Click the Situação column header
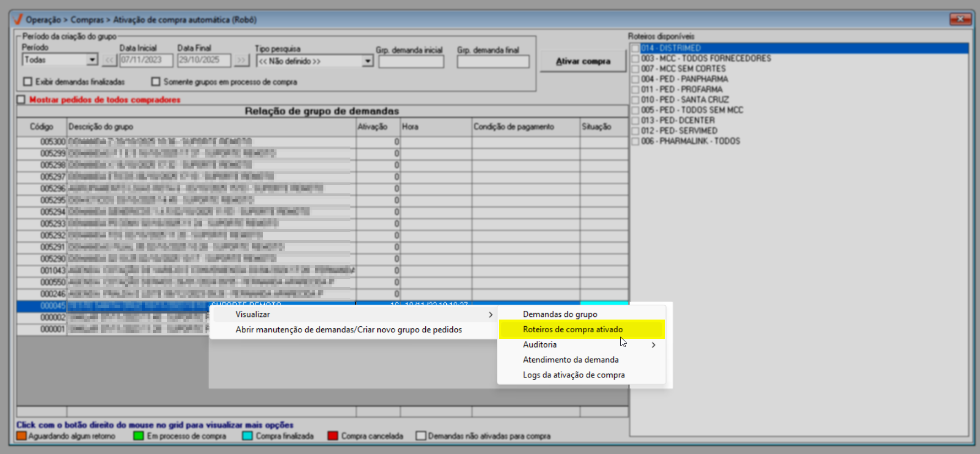Viewport: 980px width, 454px height. coord(604,127)
